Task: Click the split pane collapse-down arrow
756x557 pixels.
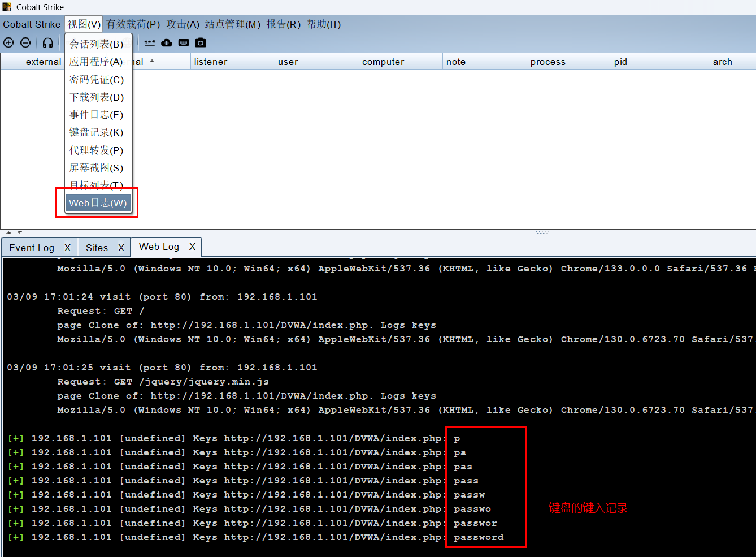Action: [x=20, y=232]
